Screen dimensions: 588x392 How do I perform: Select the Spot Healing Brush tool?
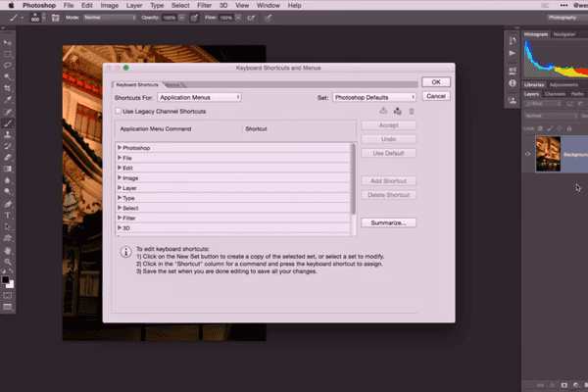[8, 112]
